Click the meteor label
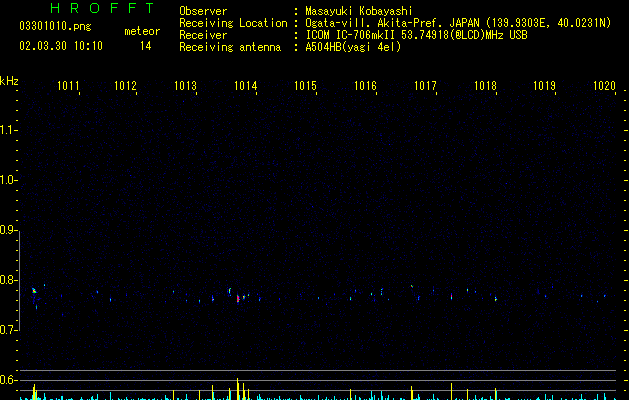This screenshot has width=629, height=400. click(142, 31)
